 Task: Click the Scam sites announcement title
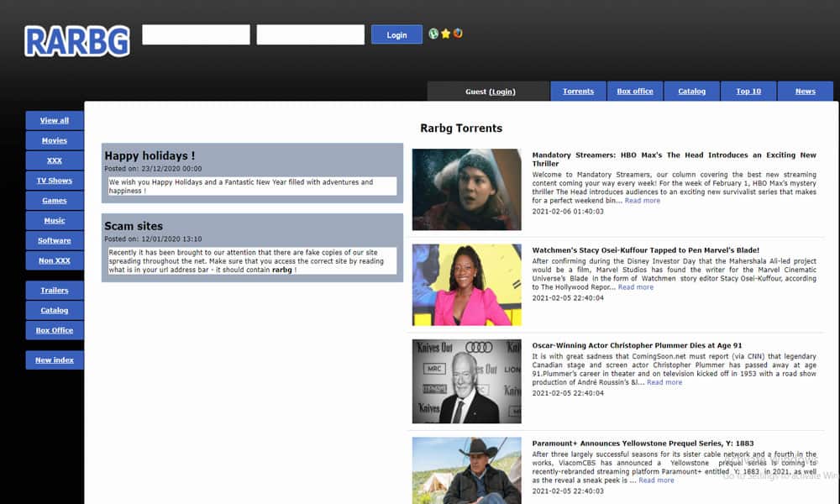(134, 226)
